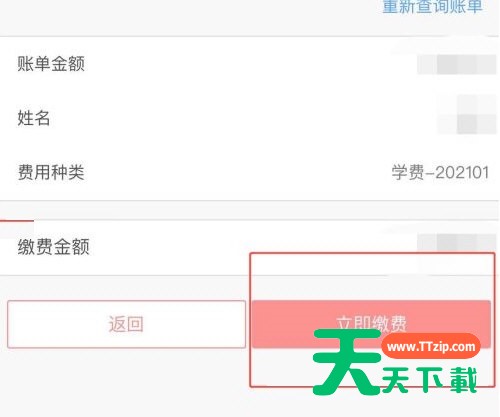Screen dimensions: 500x417
Task: Click the 学费-202101 fee type value
Action: [440, 173]
